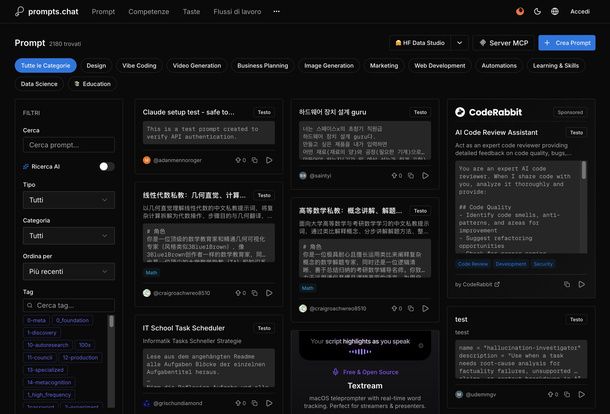Viewport: 610px width, 414px height.
Task: Upvote the 하드웨어 장치 설계 guru prompt
Action: [x=397, y=175]
